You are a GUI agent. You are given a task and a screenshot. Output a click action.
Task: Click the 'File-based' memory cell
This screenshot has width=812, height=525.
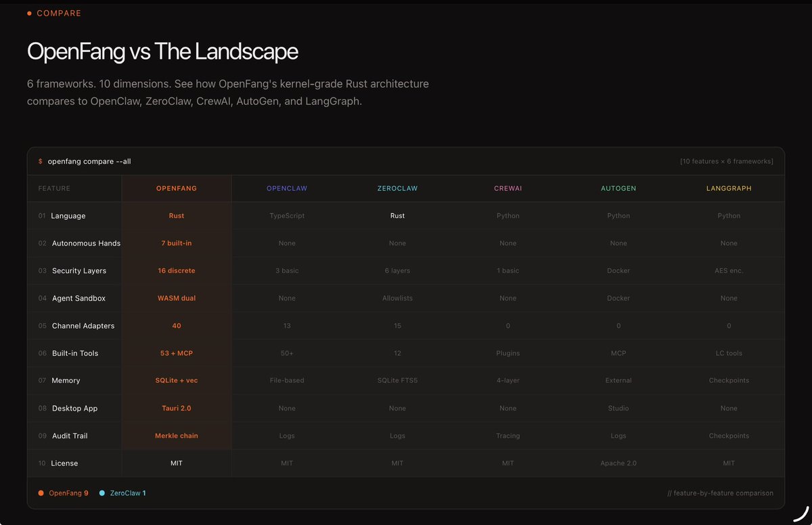click(x=287, y=380)
